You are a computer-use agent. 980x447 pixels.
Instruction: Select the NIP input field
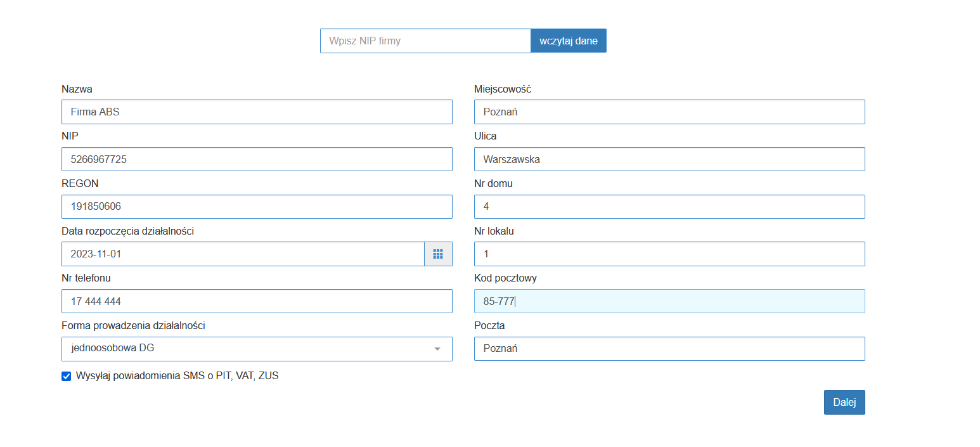coord(256,159)
